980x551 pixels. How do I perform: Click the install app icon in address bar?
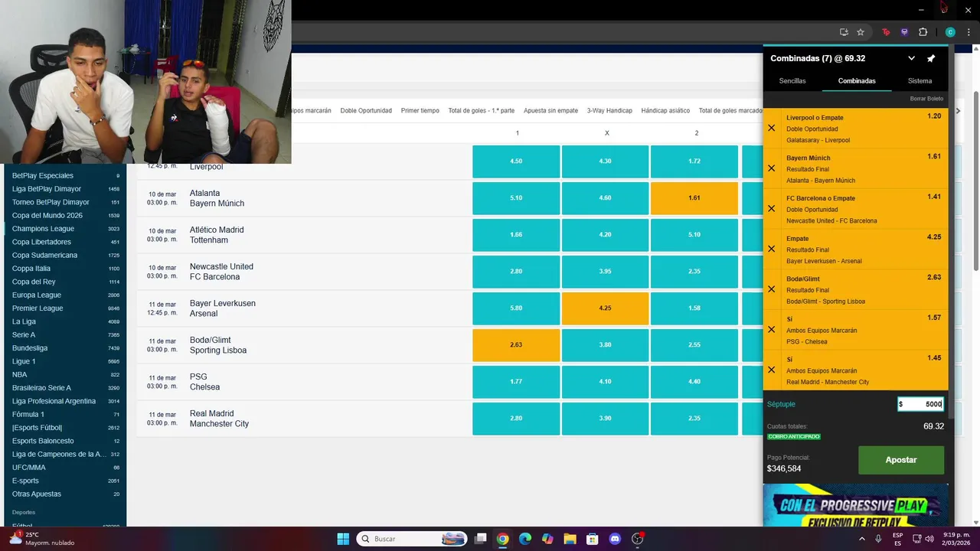844,32
